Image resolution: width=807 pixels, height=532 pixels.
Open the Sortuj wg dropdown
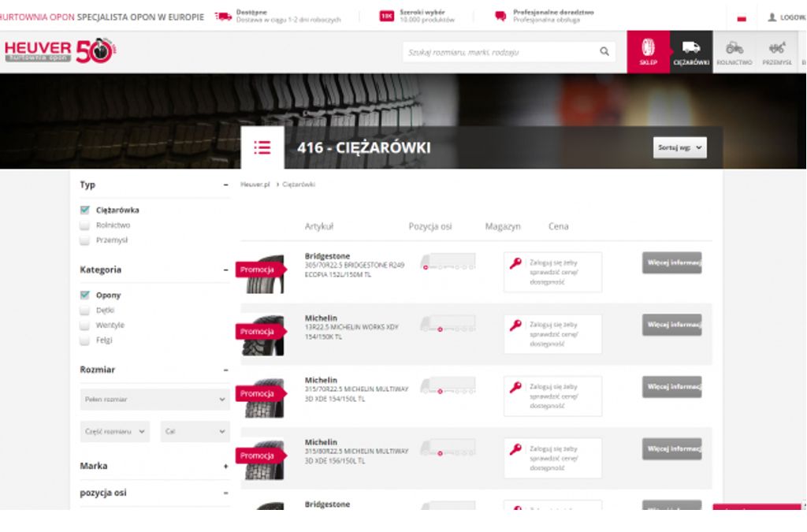pyautogui.click(x=680, y=147)
